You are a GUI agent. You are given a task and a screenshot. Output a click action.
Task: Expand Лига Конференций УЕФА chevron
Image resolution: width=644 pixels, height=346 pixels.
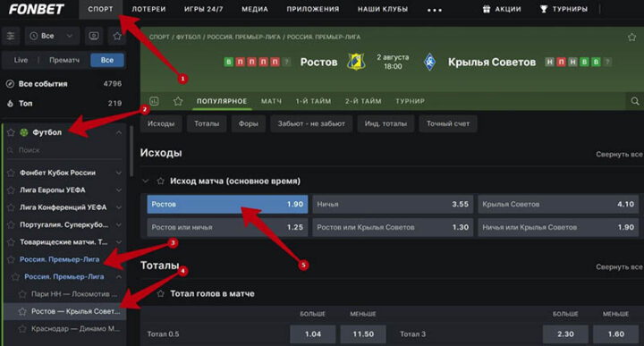(x=119, y=207)
